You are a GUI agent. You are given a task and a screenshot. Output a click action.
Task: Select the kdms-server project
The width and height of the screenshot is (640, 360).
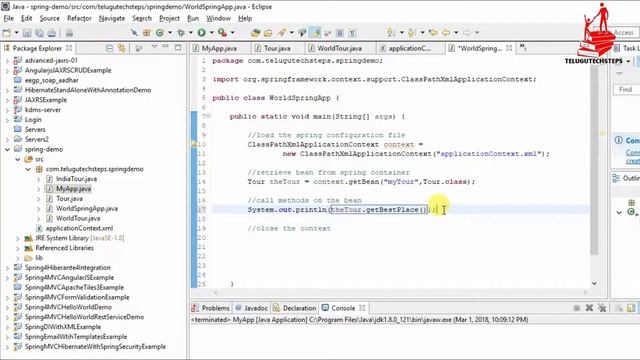(x=42, y=110)
